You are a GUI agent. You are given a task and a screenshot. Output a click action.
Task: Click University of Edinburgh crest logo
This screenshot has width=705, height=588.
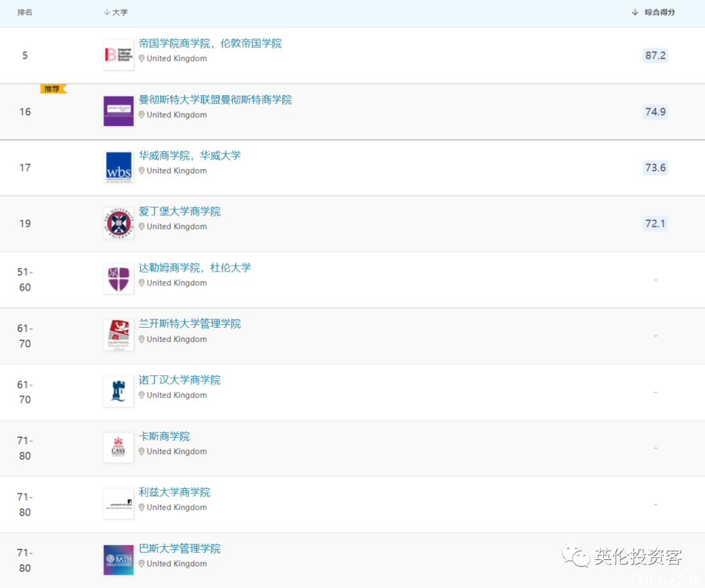(119, 223)
